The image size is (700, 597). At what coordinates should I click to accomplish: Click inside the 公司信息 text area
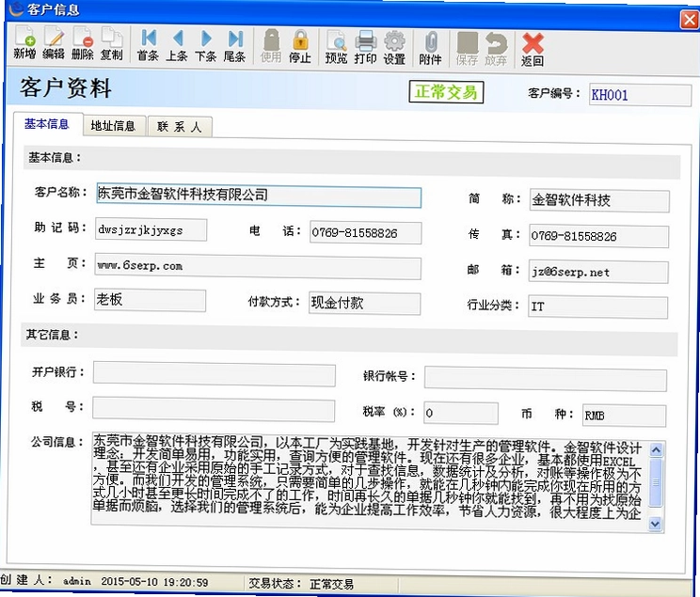click(369, 480)
